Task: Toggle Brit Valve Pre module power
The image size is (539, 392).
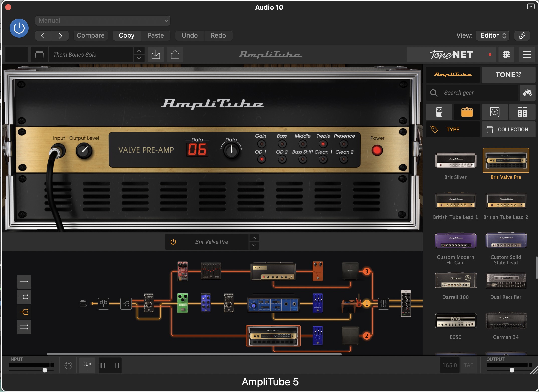Action: coord(173,242)
